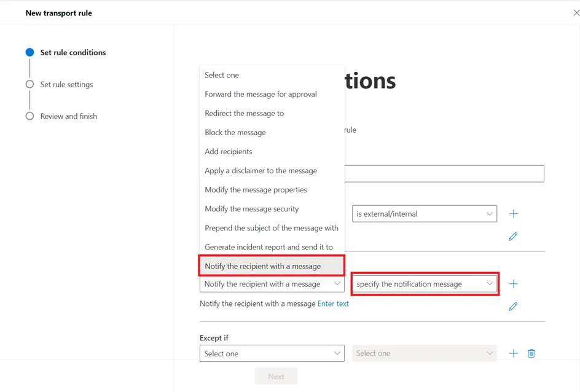Screen dimensions: 580x392
Task: Open the is external/internal dropdown
Action: coord(424,214)
